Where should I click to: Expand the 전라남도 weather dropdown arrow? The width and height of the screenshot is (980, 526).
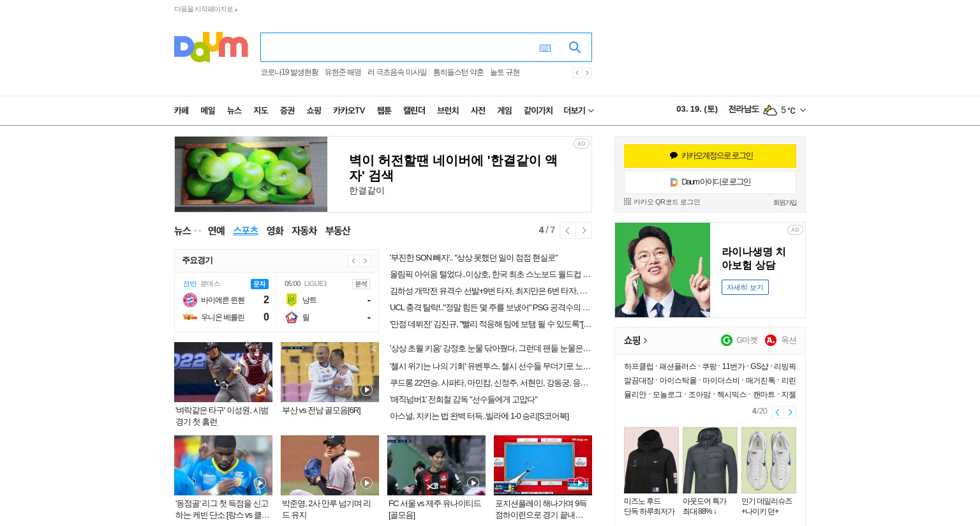click(803, 110)
